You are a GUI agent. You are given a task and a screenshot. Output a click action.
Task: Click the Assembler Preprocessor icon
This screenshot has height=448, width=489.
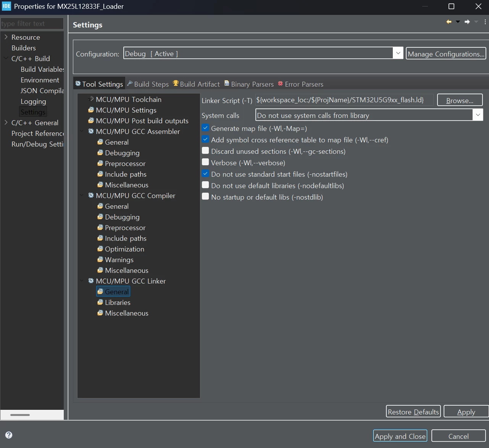tap(100, 163)
